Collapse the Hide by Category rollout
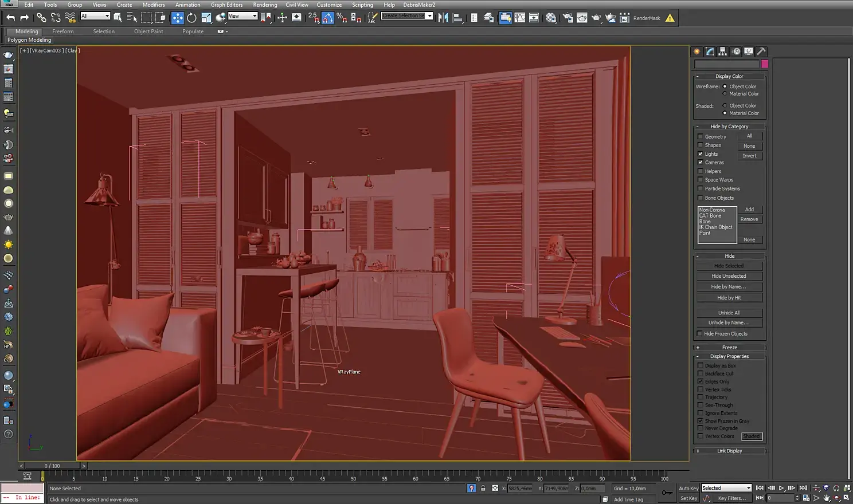 point(730,127)
